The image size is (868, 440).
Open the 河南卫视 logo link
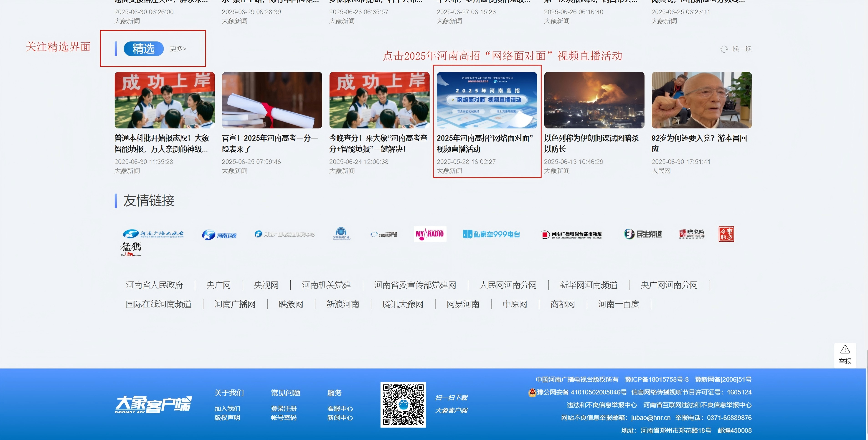(x=219, y=235)
